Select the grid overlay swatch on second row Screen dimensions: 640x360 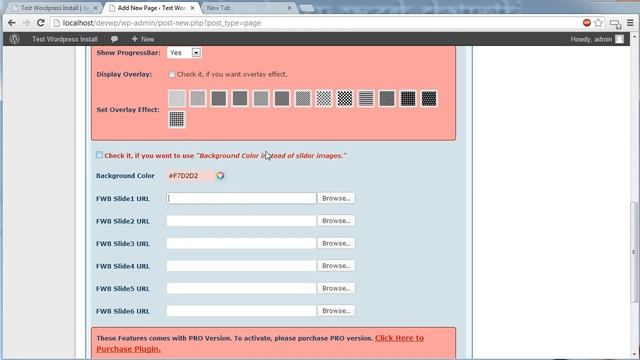[x=177, y=120]
